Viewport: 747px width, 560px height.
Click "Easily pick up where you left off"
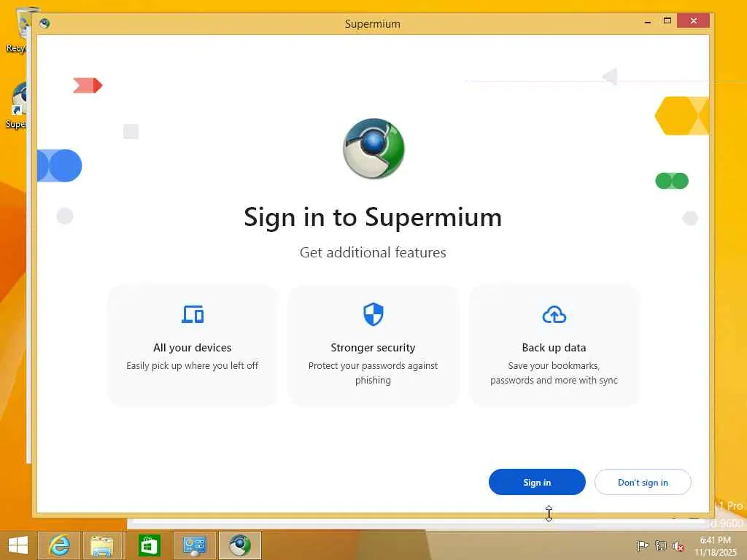(x=193, y=366)
